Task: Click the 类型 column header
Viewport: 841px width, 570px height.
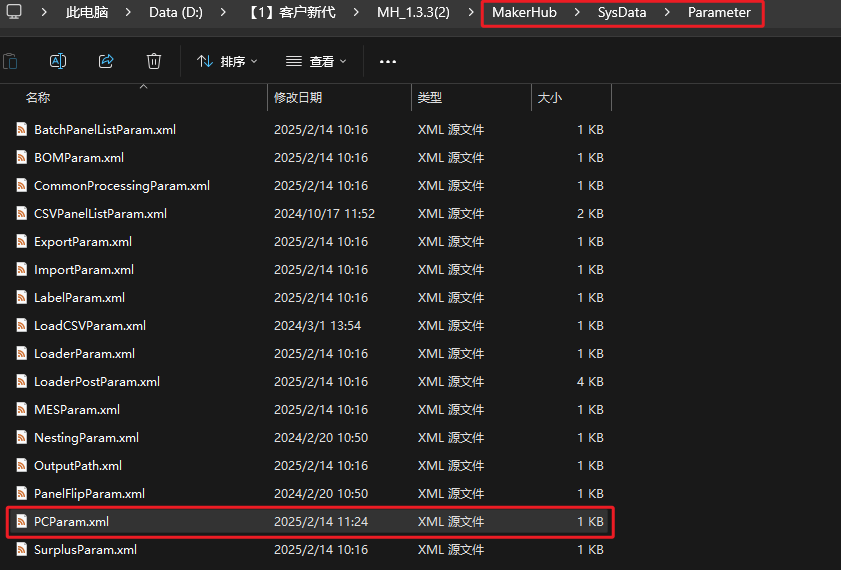Action: [x=430, y=98]
